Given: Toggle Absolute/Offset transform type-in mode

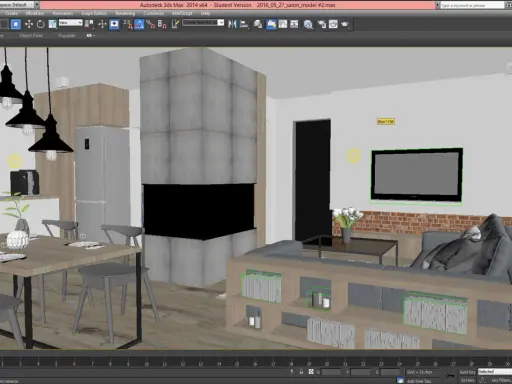Looking at the screenshot, I should click(311, 372).
